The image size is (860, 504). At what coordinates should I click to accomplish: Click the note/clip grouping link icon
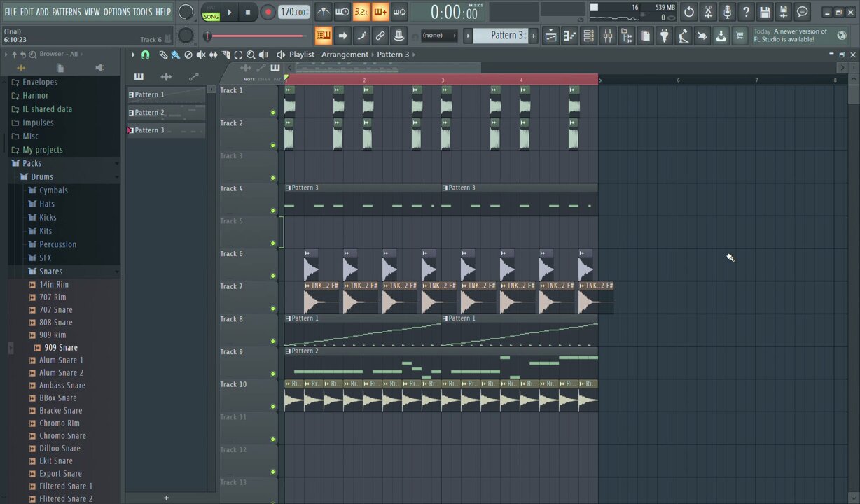[x=380, y=35]
